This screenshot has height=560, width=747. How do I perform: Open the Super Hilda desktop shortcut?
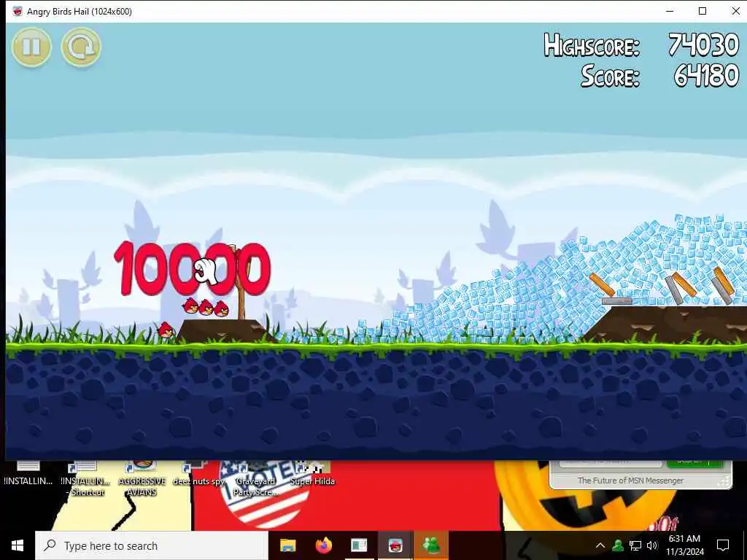(312, 474)
